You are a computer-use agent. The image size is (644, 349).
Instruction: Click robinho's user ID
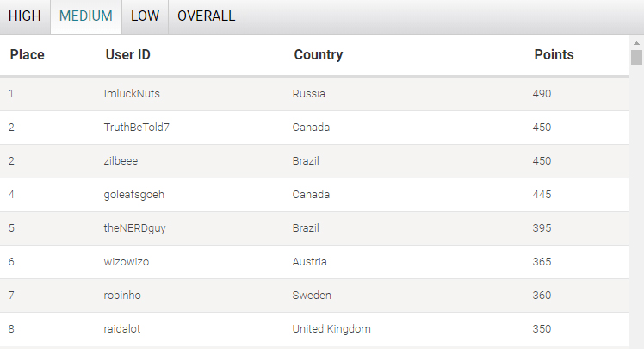click(122, 296)
